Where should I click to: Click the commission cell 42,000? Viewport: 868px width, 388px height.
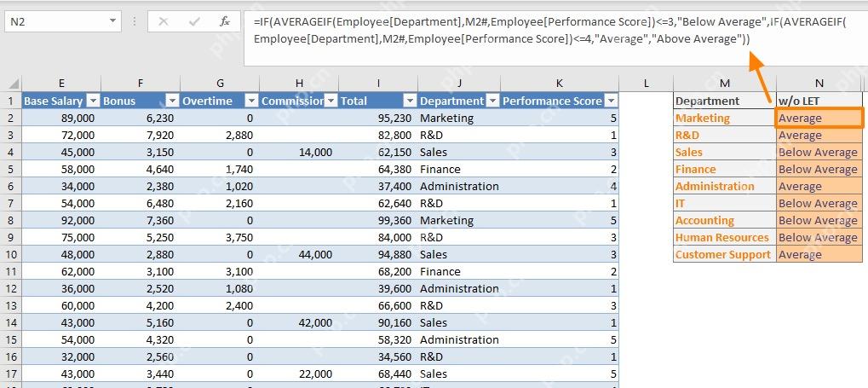click(x=299, y=322)
